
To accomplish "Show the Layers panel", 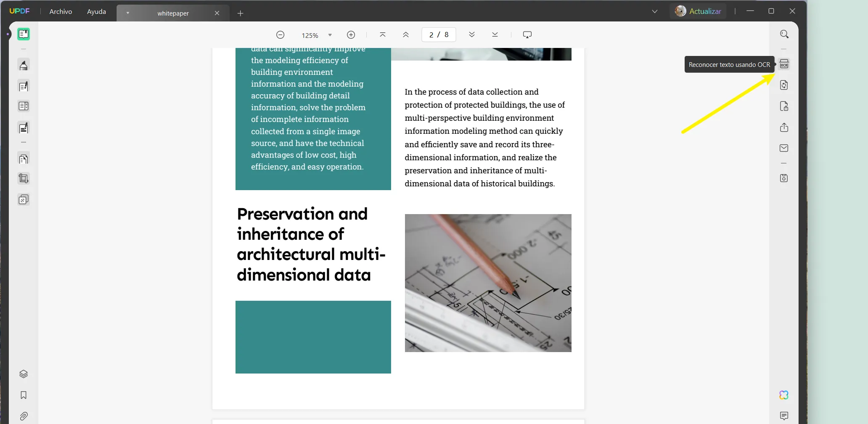I will 24,374.
